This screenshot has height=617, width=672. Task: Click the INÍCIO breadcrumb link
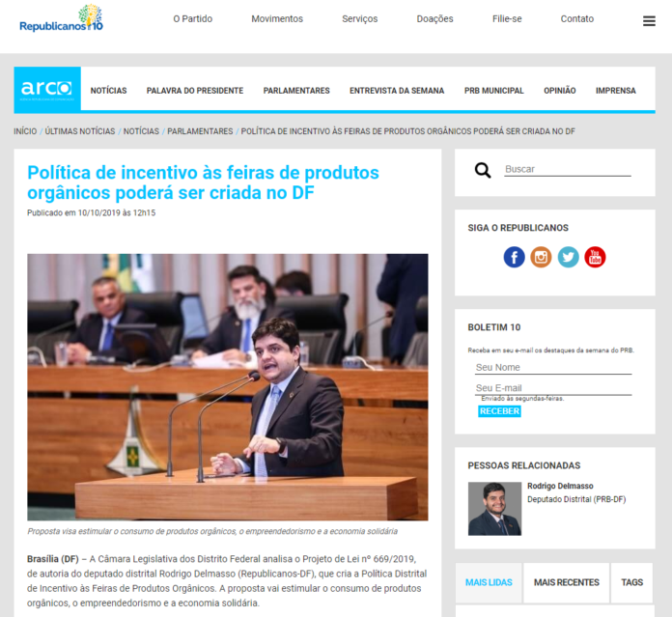25,131
